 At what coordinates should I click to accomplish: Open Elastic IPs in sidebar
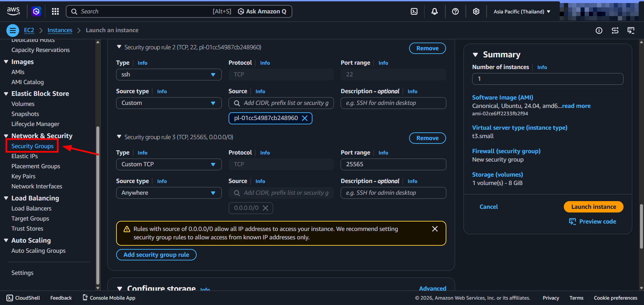[x=24, y=156]
